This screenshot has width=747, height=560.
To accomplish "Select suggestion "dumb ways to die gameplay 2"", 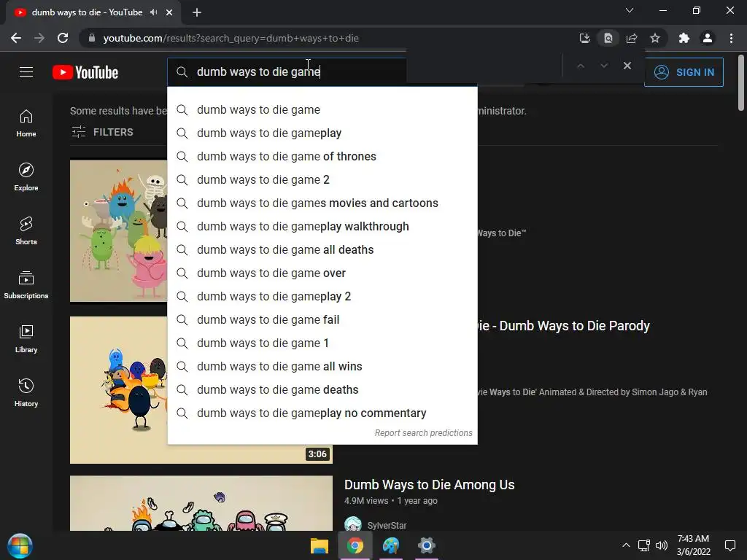I will [x=322, y=296].
